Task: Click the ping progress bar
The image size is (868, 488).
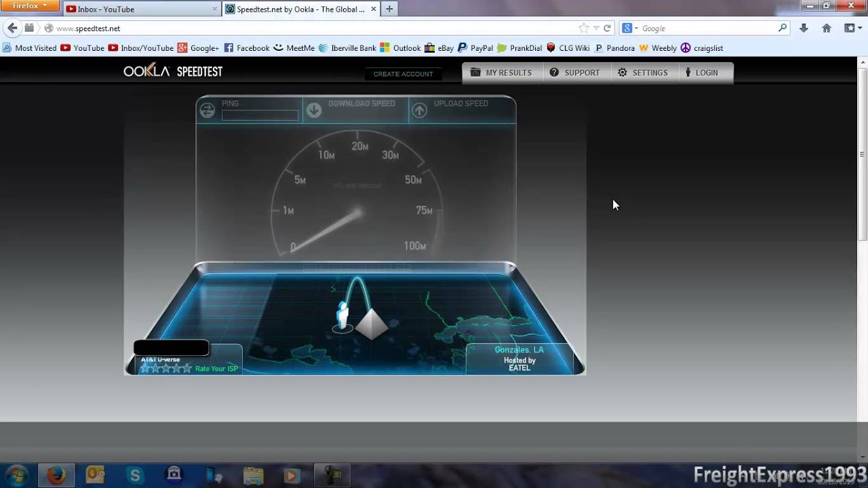Action: click(260, 115)
